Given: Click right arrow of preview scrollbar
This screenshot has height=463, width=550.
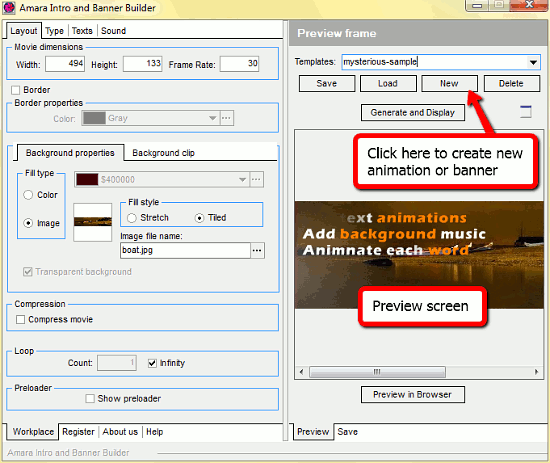Looking at the screenshot, I should (536, 372).
